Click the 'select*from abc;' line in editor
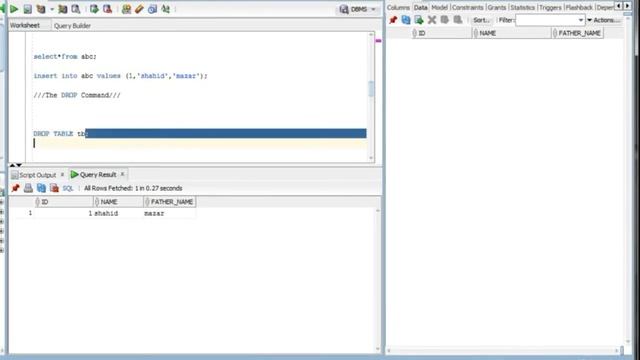Screen dimensions: 640x360 (65, 57)
